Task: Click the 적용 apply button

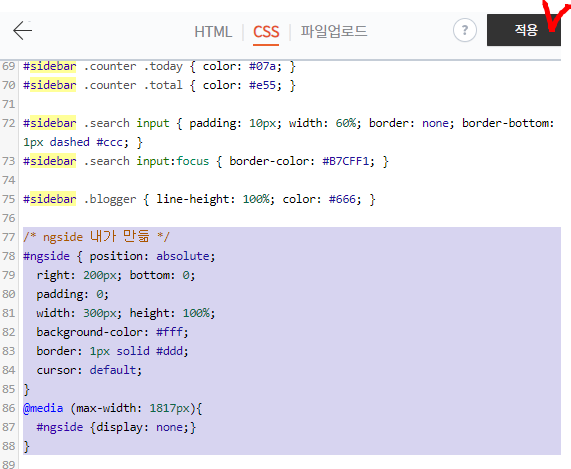Action: (524, 30)
